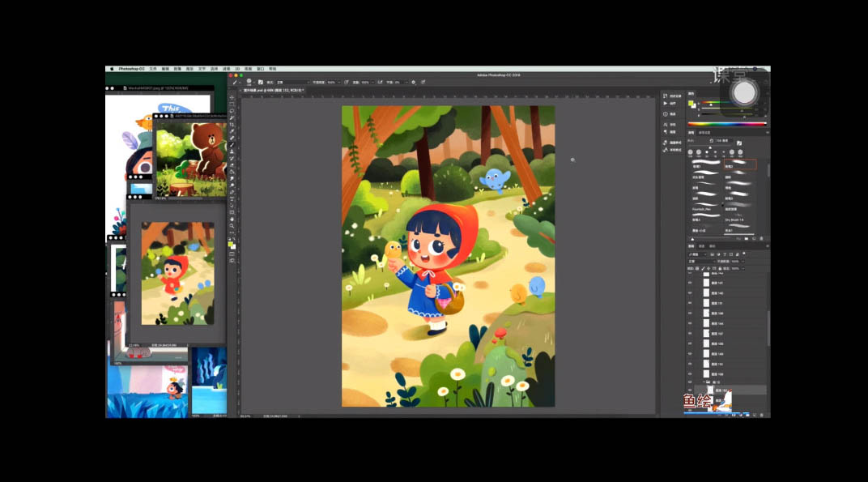Toggle pressure for size in options bar

423,82
